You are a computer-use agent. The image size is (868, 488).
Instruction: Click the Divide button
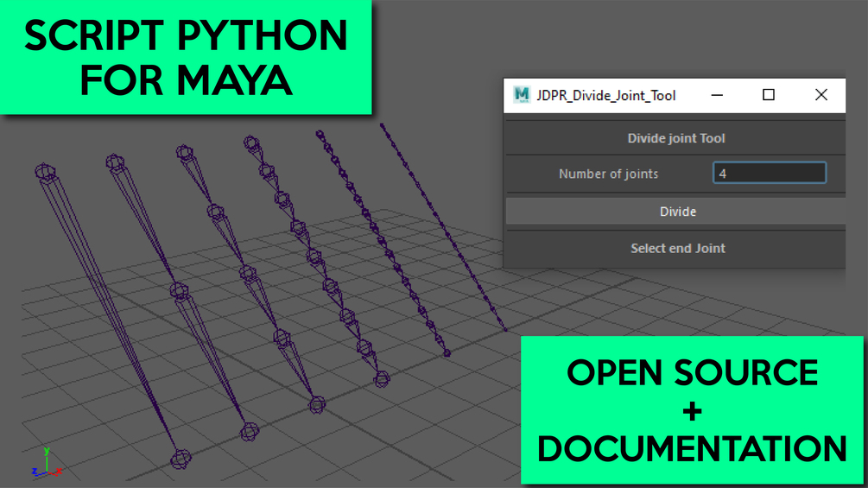(x=676, y=212)
